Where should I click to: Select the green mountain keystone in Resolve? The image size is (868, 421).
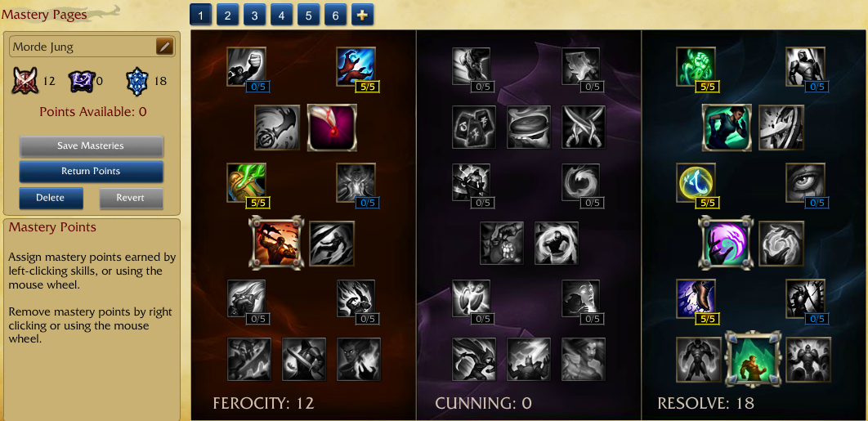(753, 359)
